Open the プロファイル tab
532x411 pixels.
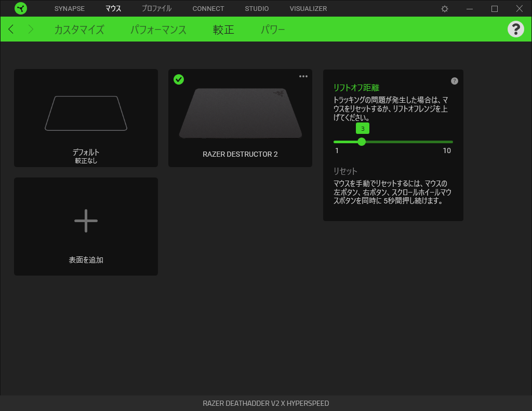156,8
